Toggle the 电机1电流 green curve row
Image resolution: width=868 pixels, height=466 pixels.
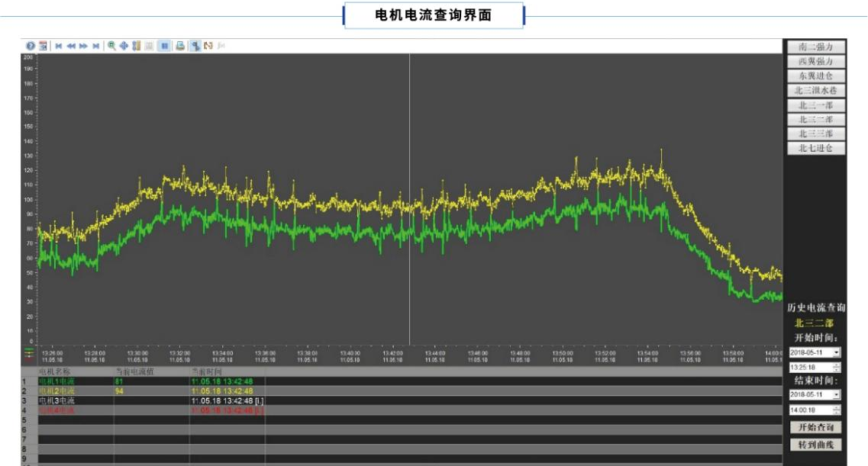pos(57,381)
